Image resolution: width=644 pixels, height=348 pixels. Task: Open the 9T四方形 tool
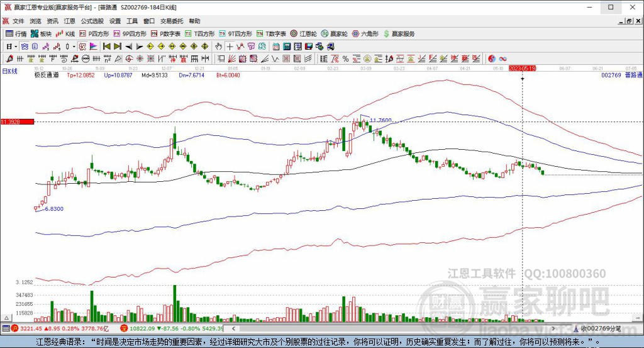click(x=235, y=34)
